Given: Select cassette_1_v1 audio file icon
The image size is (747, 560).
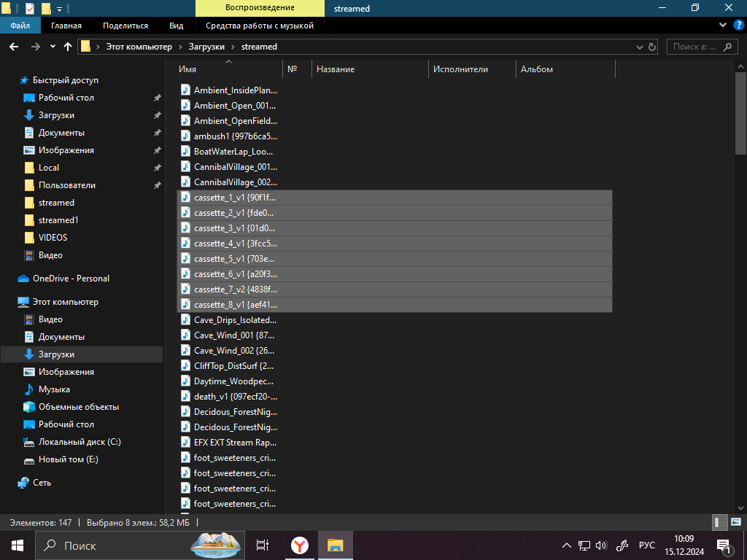Looking at the screenshot, I should [x=186, y=198].
